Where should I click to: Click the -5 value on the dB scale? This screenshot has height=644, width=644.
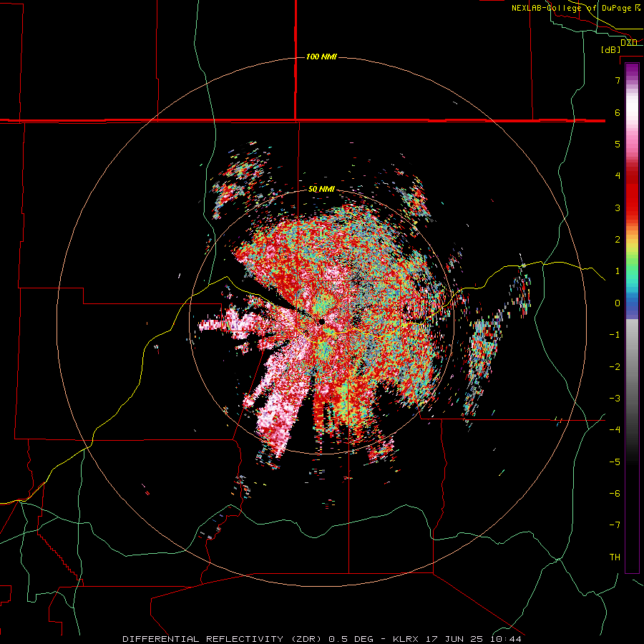pyautogui.click(x=615, y=462)
